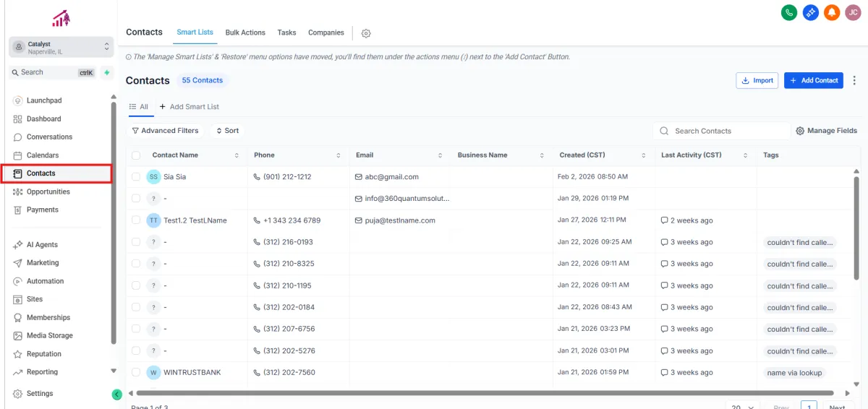This screenshot has height=409, width=868.
Task: Click the Marketing paper plane icon
Action: [x=18, y=263]
